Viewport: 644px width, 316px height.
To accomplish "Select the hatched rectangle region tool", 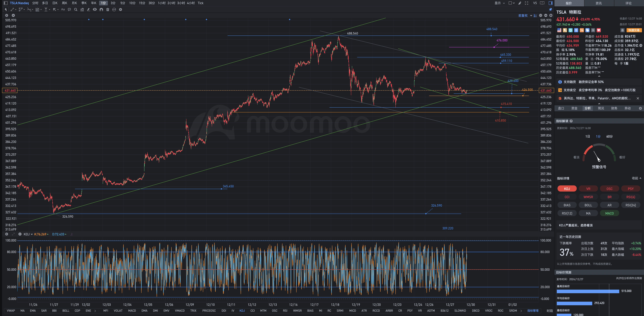I will click(x=37, y=9).
